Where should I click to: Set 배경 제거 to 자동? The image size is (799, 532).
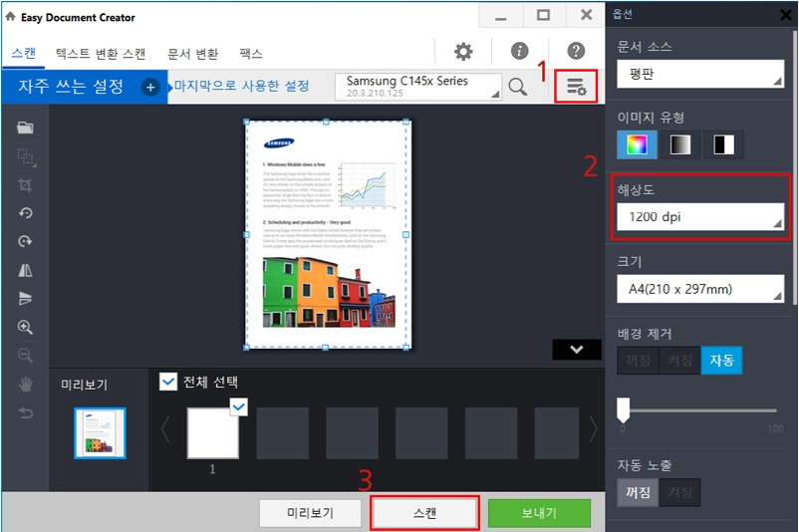tap(721, 361)
